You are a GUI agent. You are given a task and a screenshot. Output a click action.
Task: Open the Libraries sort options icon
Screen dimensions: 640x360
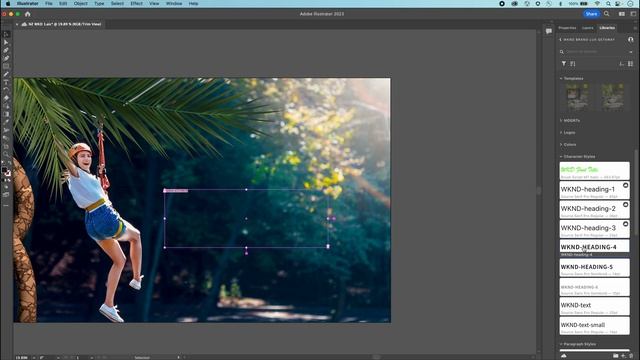[x=573, y=64]
